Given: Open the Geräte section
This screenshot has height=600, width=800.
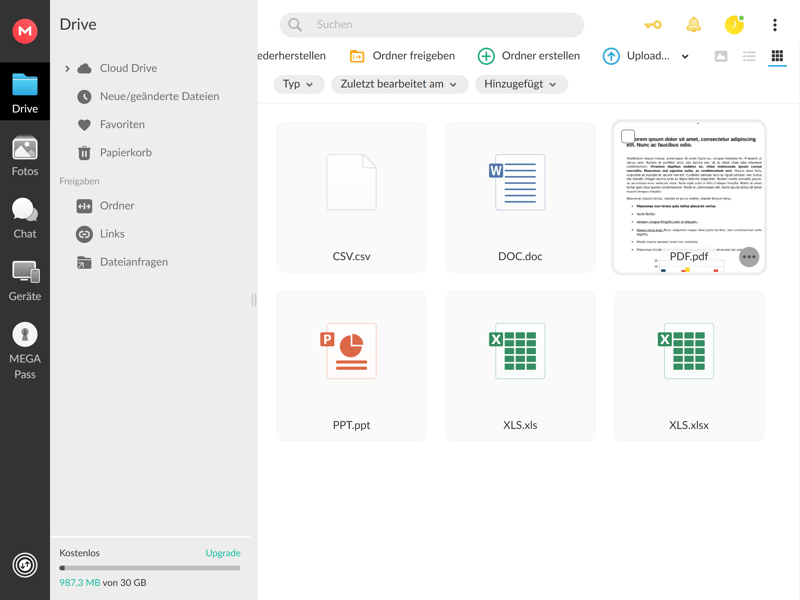Looking at the screenshot, I should pos(24,281).
